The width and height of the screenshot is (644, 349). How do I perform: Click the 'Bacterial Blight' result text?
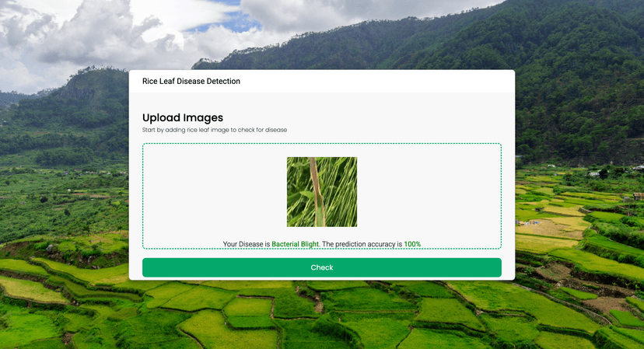coord(295,244)
